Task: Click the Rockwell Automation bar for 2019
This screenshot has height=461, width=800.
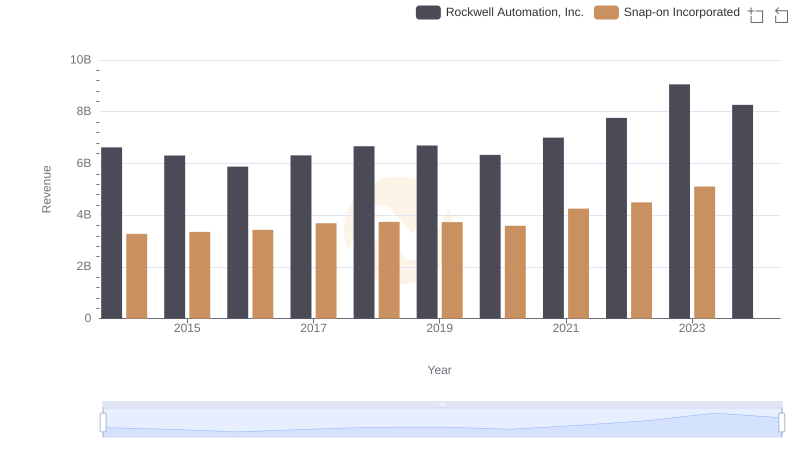Action: click(427, 232)
